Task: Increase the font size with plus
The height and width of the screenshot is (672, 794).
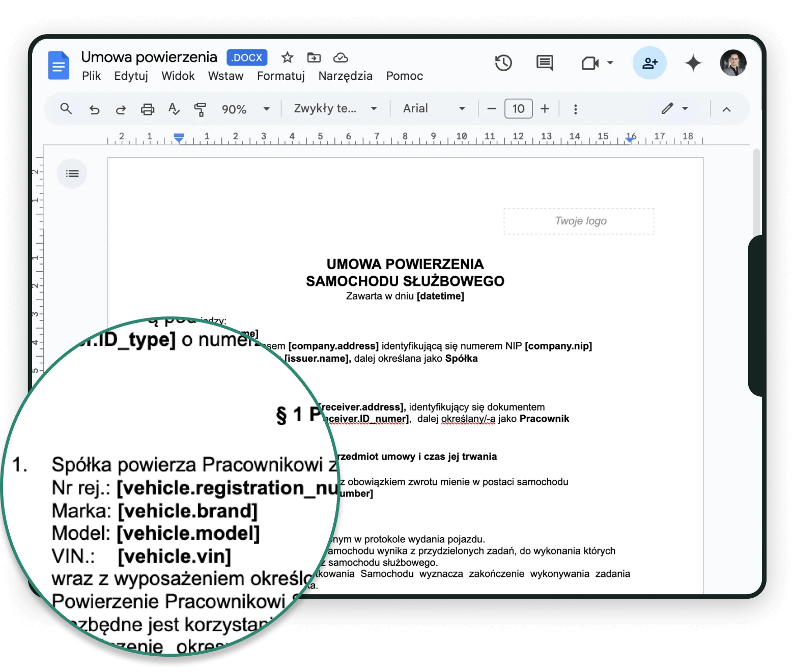Action: (x=545, y=109)
